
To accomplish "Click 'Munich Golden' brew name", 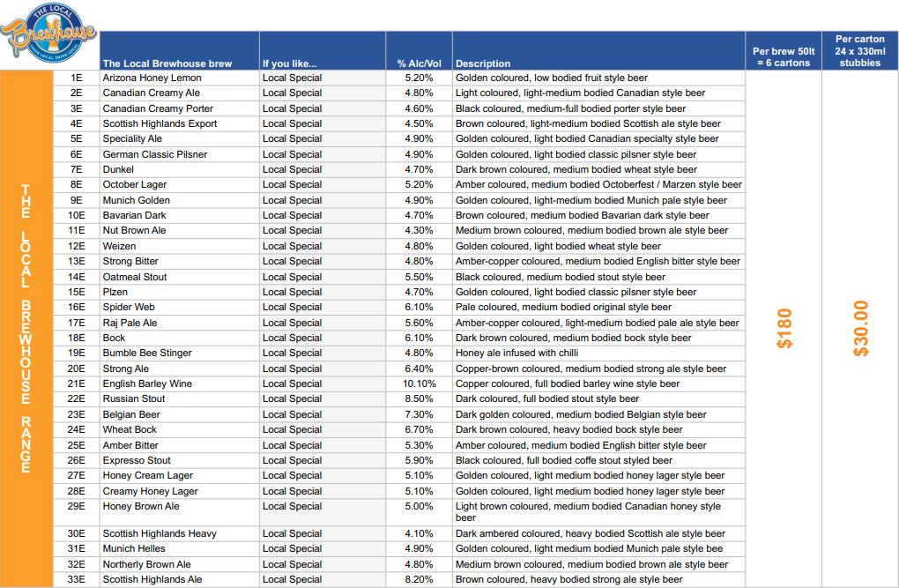I will pos(137,200).
